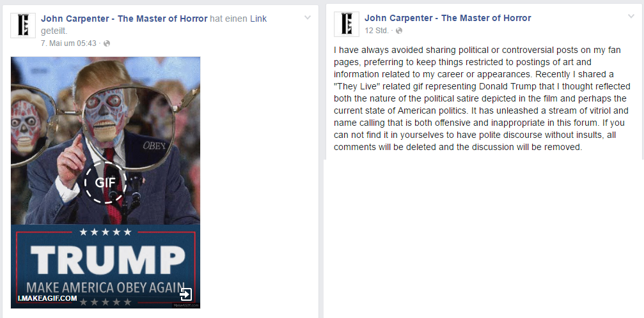Viewport: 644px width, 318px height.
Task: Open the '7. Mai um 05:43' timestamp
Action: click(x=68, y=43)
